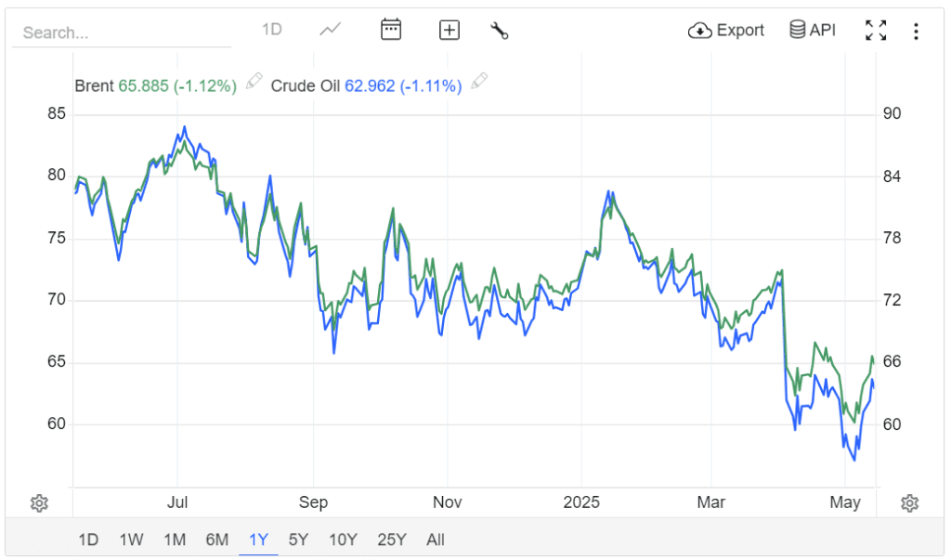Show the All time range

pyautogui.click(x=436, y=540)
